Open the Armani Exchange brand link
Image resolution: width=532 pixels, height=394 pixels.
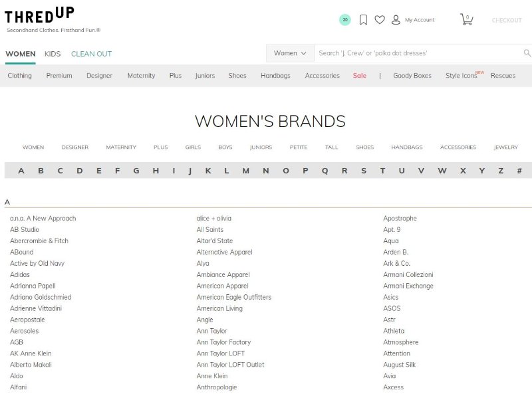pyautogui.click(x=408, y=286)
